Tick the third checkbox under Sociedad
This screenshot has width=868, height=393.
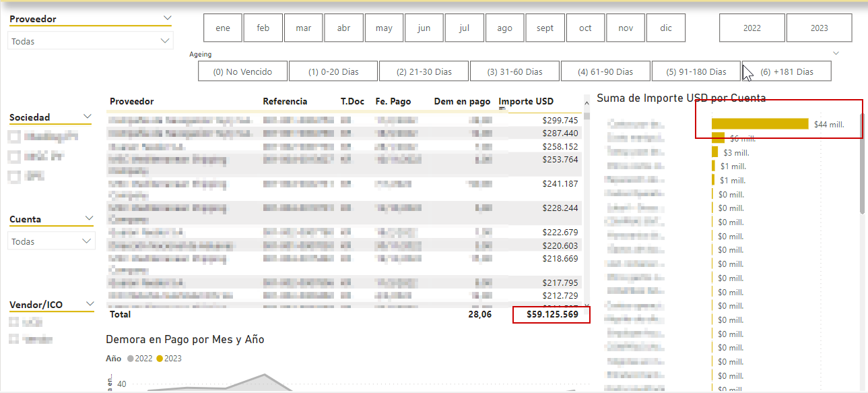(14, 177)
